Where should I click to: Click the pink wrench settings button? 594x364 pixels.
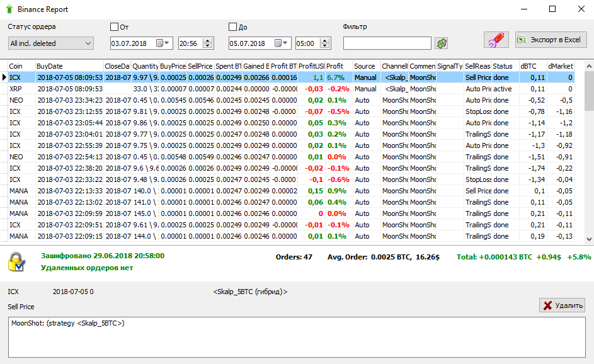[496, 40]
